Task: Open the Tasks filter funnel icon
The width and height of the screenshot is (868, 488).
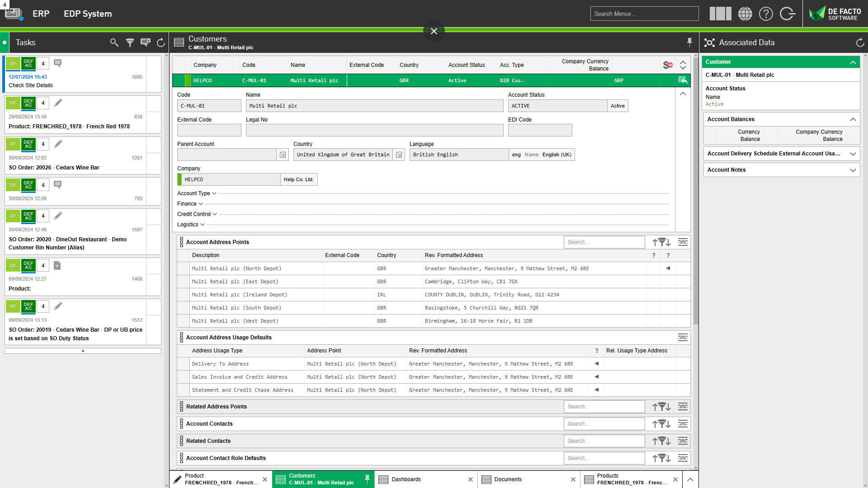Action: click(130, 42)
